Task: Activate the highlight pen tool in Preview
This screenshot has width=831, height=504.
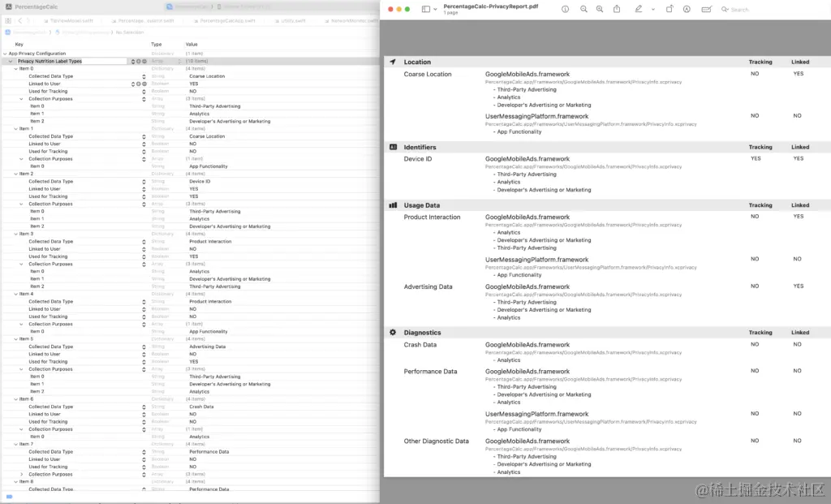Action: (639, 9)
